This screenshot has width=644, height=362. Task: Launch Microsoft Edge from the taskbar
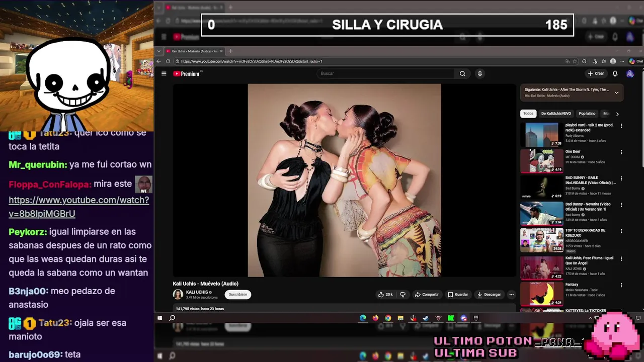click(x=363, y=318)
